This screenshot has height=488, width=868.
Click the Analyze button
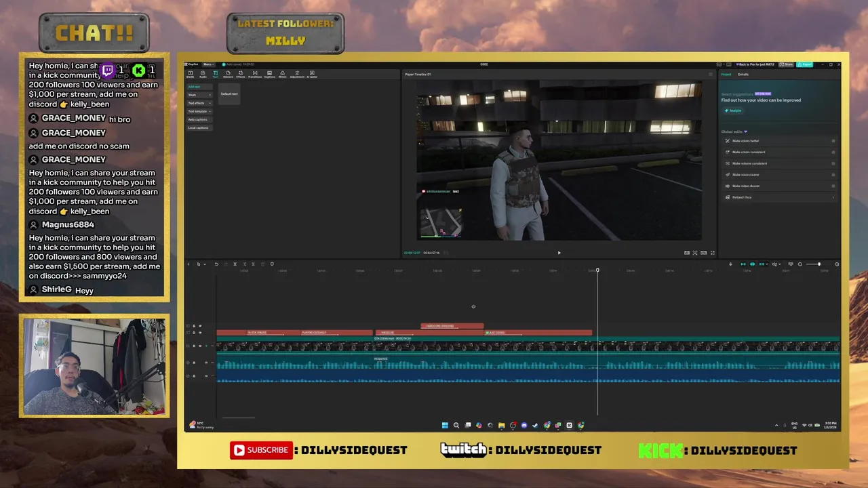(733, 110)
